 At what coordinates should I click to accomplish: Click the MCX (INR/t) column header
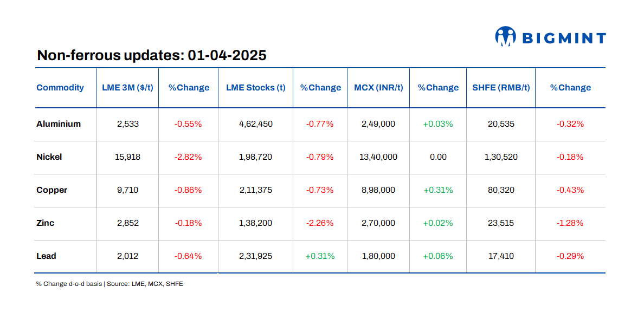pos(378,87)
